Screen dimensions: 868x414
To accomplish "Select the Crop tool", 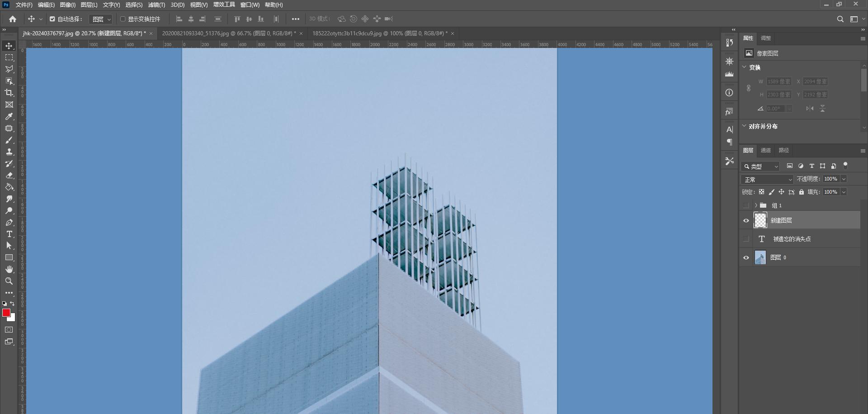I will point(9,93).
